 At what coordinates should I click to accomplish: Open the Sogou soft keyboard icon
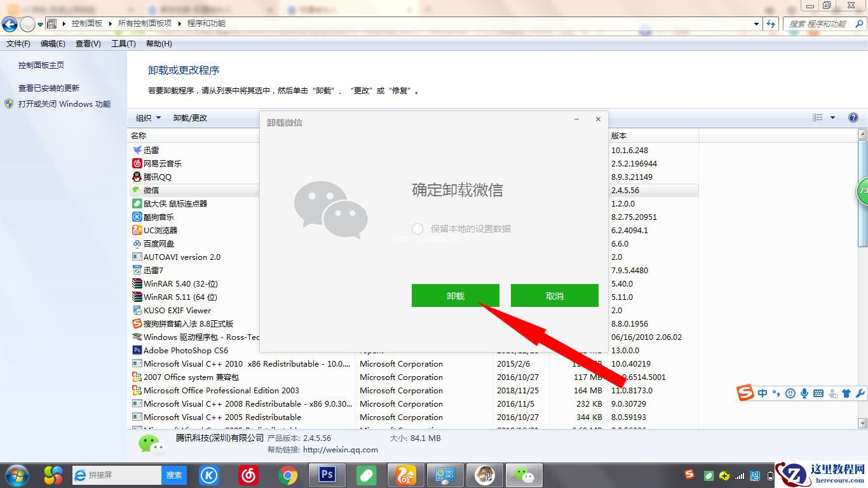coord(818,393)
